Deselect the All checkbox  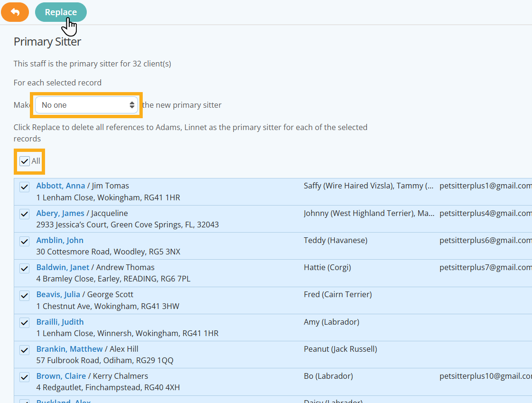[x=25, y=161]
